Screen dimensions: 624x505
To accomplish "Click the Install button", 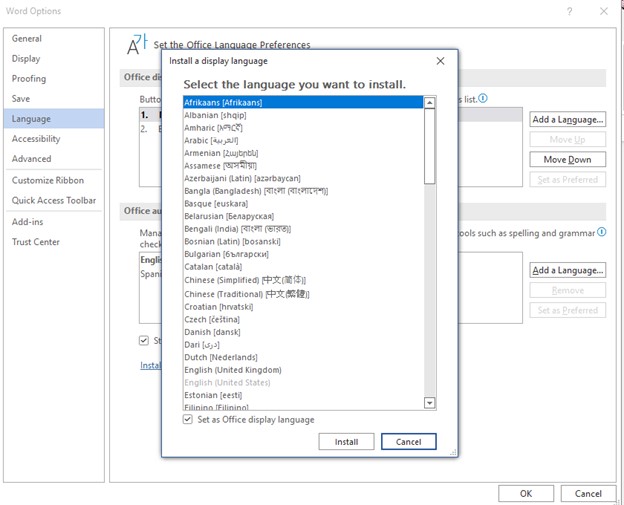I will coord(346,442).
